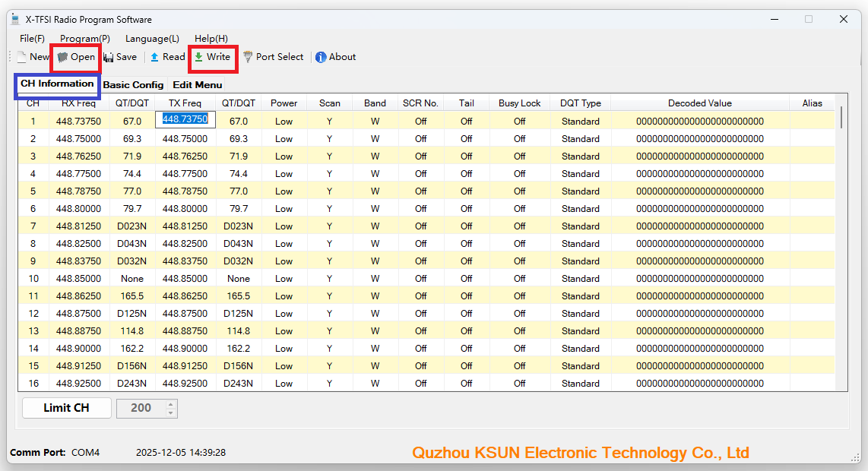Select Busy Lock Off cell in channel 12
This screenshot has height=471, width=868.
519,313
